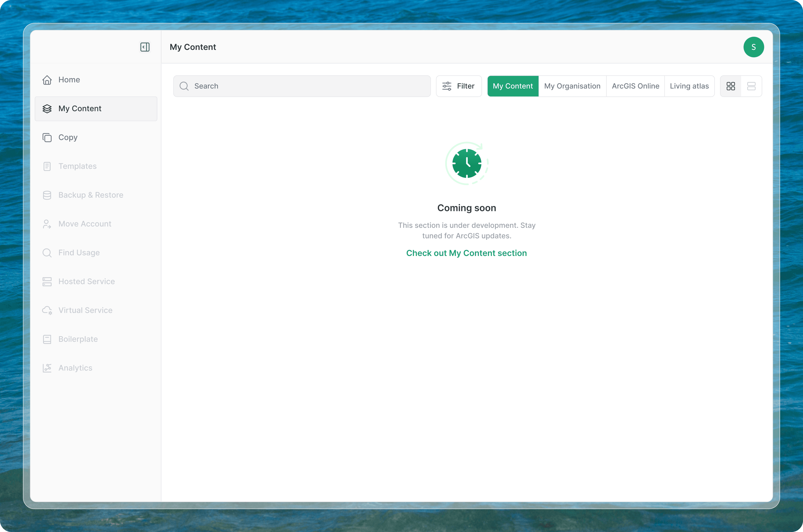The image size is (803, 532).
Task: Click the Templates document icon
Action: (47, 166)
